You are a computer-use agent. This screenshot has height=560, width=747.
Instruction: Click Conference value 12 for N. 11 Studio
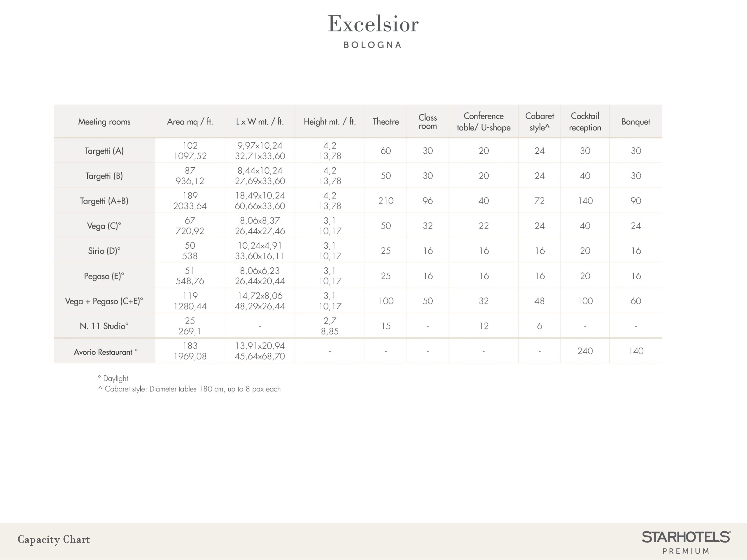click(x=484, y=326)
